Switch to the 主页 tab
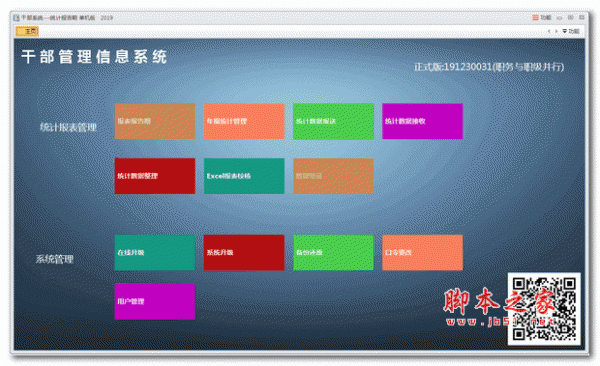 click(x=27, y=31)
